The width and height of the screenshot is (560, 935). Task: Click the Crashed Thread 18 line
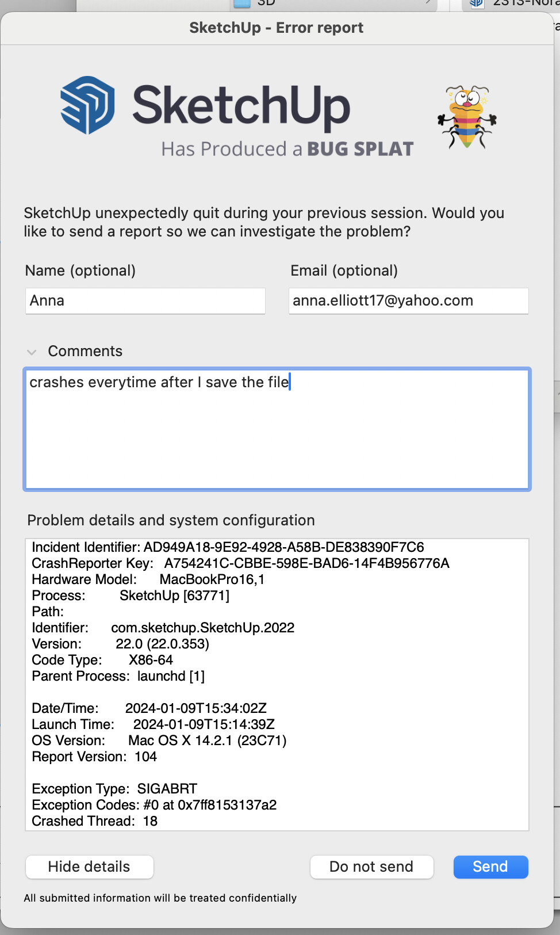point(95,821)
